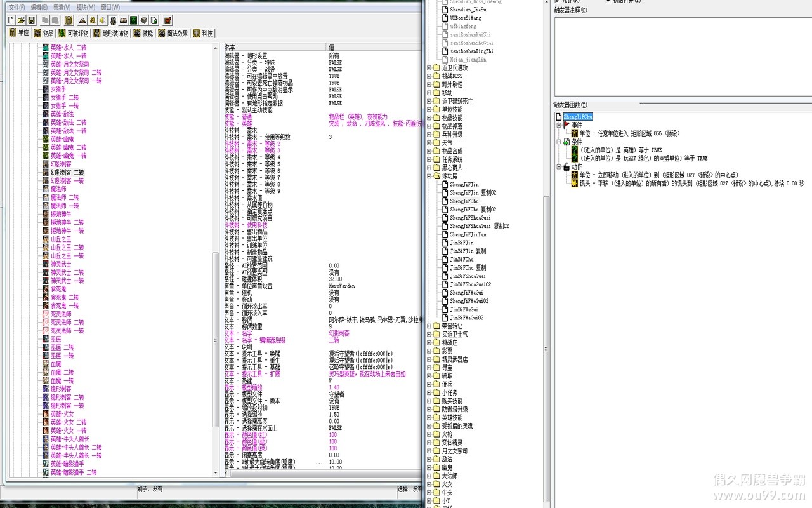Open Import Manager toolbar icon
Screen dimensions: 812x508
[154, 20]
